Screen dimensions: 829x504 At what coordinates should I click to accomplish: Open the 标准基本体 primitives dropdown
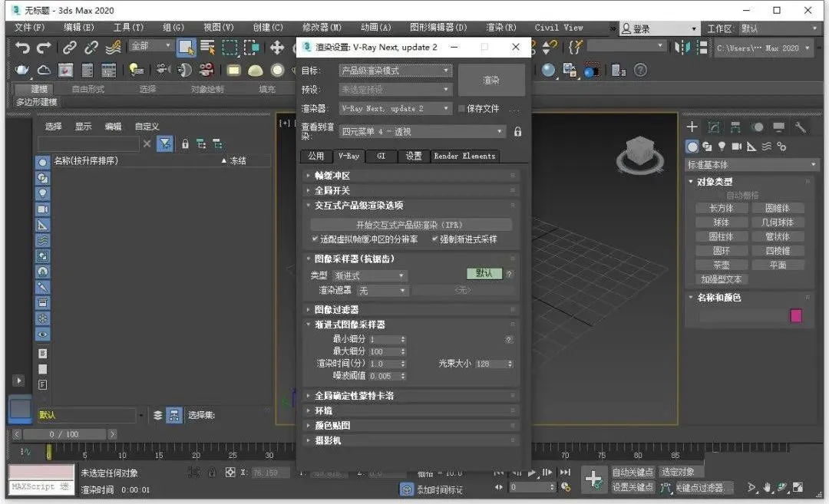click(751, 165)
